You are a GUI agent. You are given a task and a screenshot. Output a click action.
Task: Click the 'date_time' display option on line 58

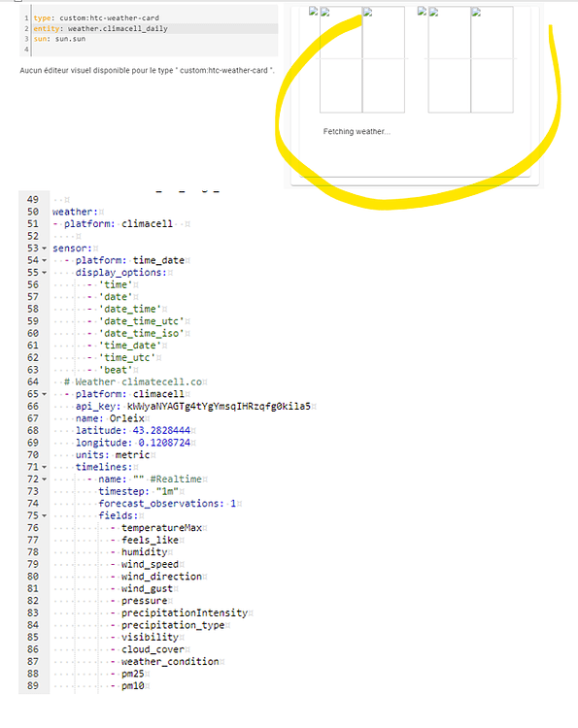(130, 309)
